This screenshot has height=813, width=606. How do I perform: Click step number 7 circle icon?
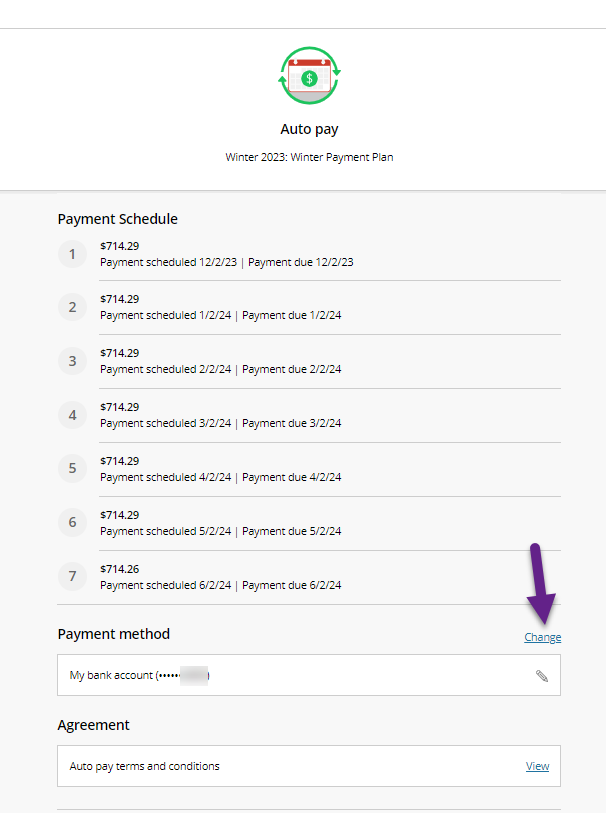(x=73, y=576)
